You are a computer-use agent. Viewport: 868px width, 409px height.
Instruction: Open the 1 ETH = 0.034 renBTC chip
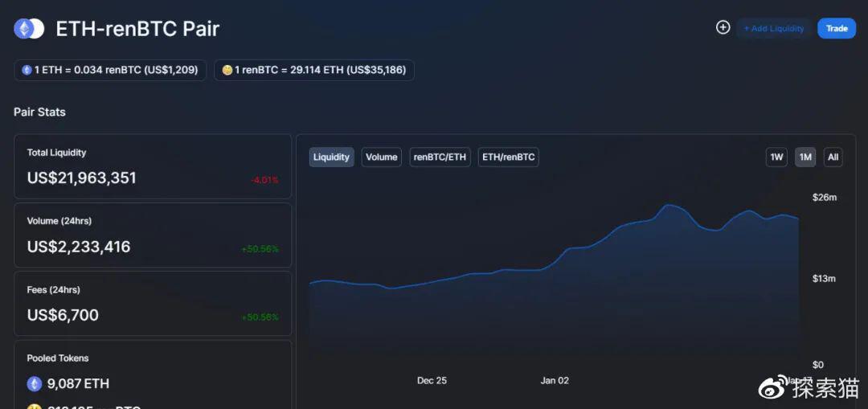tap(110, 70)
